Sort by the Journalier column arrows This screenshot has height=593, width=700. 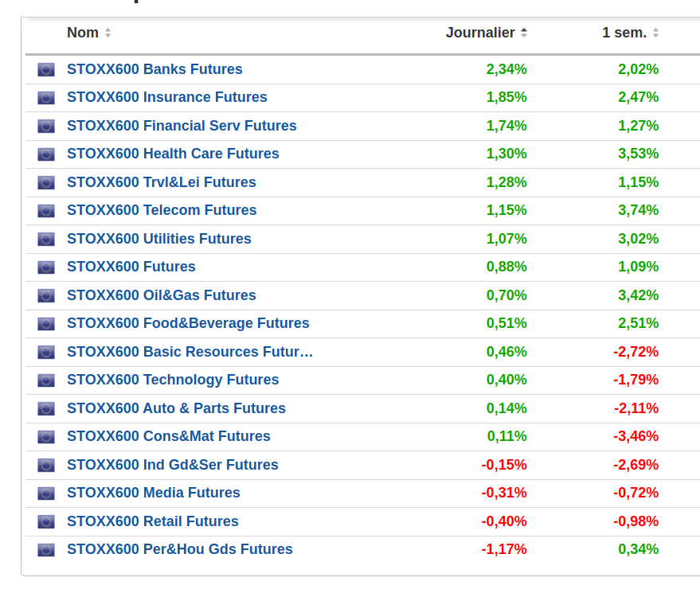click(x=524, y=33)
